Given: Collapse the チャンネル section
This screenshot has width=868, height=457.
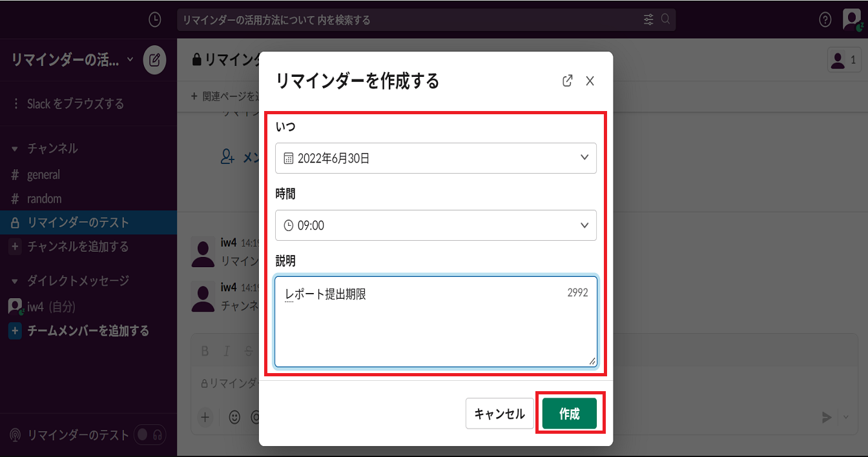Looking at the screenshot, I should click(15, 148).
